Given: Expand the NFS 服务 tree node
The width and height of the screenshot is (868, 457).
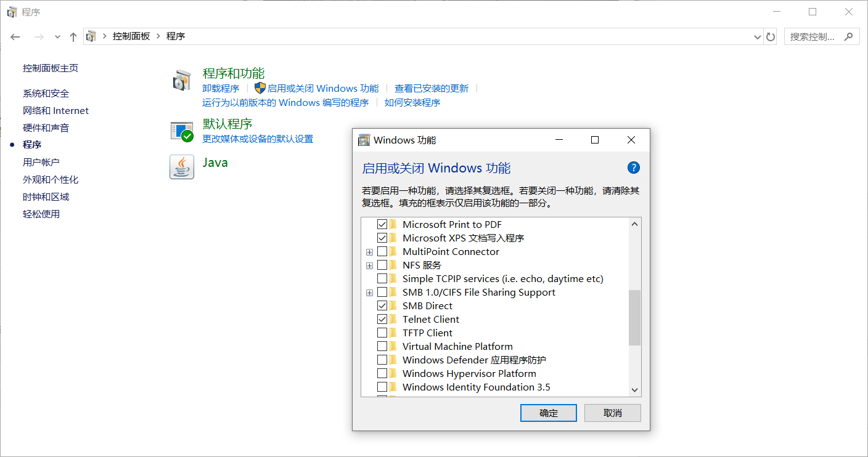Looking at the screenshot, I should 369,265.
